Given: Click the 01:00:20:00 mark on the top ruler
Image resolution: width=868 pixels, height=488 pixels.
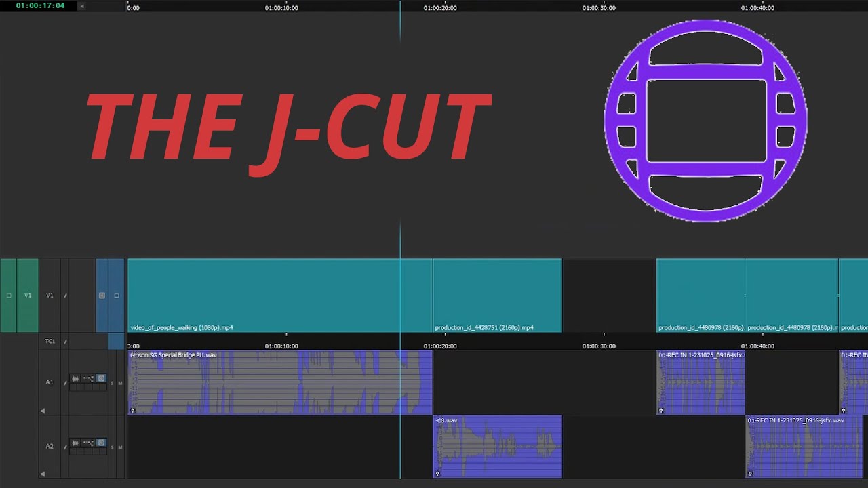Looking at the screenshot, I should (x=440, y=8).
